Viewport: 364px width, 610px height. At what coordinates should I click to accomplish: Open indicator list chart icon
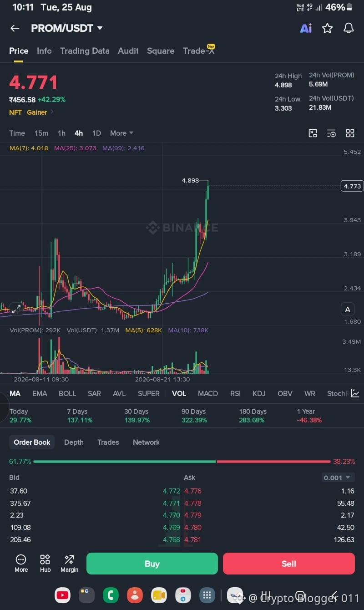click(355, 393)
